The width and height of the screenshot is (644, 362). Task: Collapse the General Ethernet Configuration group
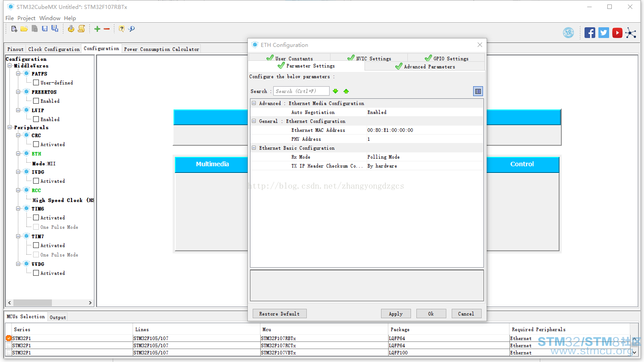point(254,121)
